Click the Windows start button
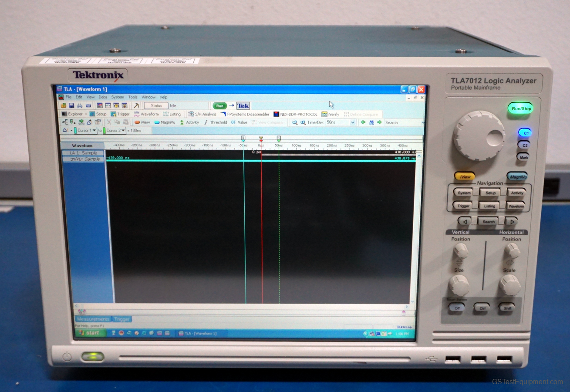570x392 pixels. (89, 332)
